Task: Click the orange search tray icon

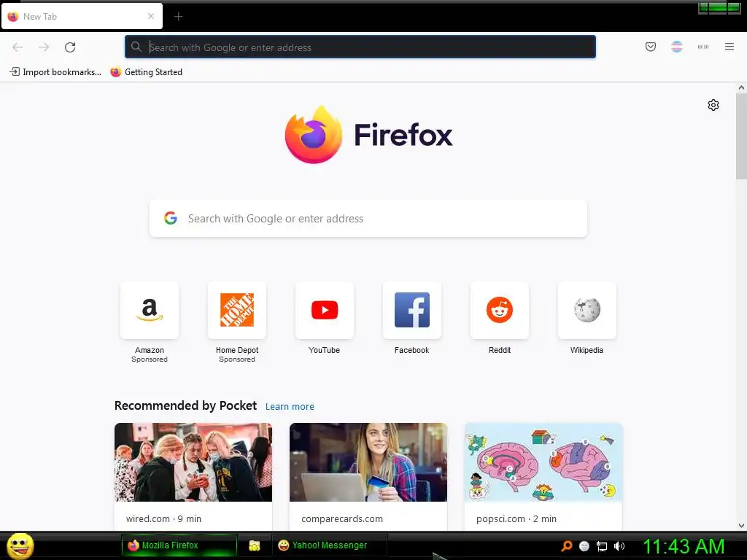Action: point(567,545)
